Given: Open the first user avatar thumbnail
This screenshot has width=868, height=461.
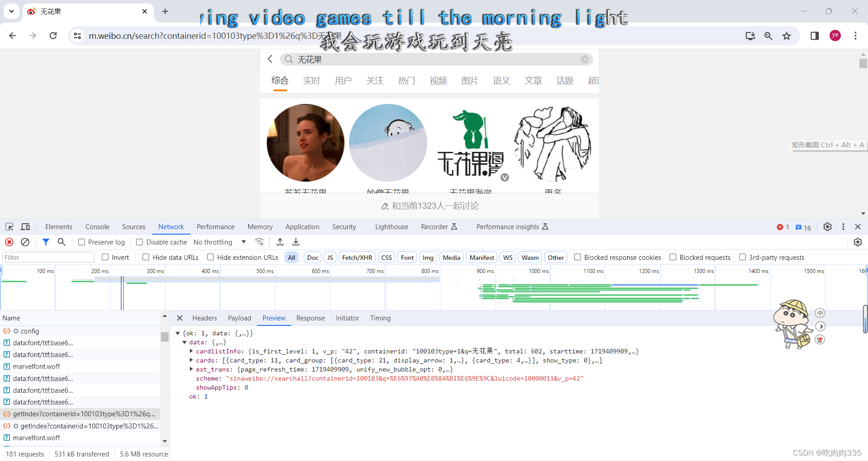Looking at the screenshot, I should point(306,143).
